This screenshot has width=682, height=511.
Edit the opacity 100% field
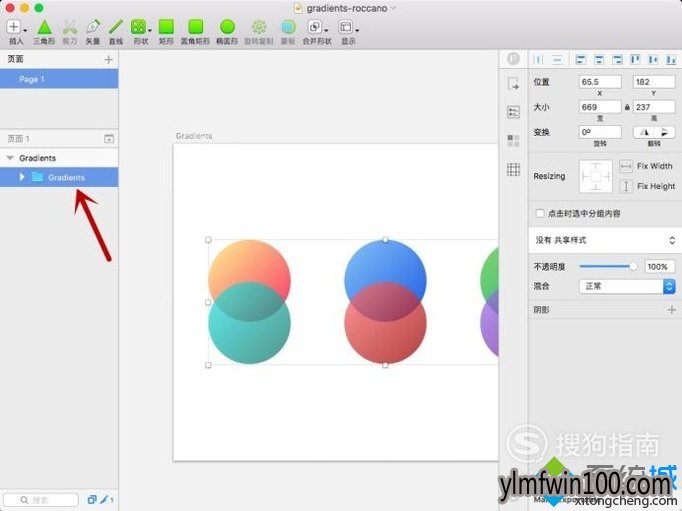[x=658, y=267]
